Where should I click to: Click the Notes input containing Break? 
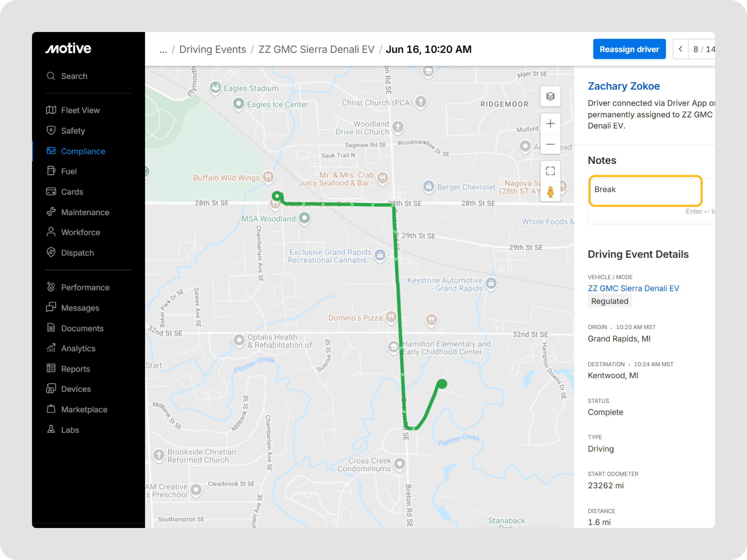645,190
